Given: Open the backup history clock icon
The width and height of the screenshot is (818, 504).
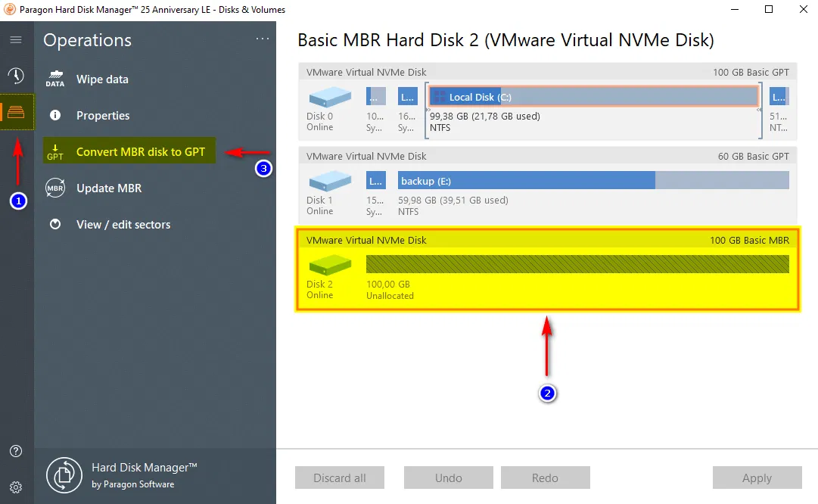Looking at the screenshot, I should pos(16,76).
